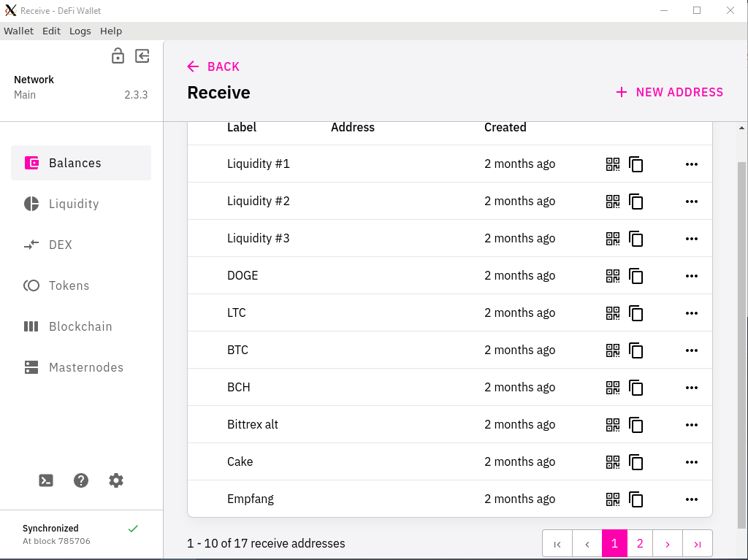748x560 pixels.
Task: Copy the BTC address
Action: click(x=636, y=350)
